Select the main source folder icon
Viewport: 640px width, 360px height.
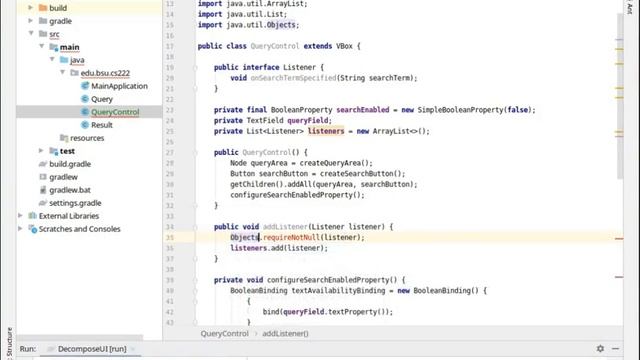point(54,47)
